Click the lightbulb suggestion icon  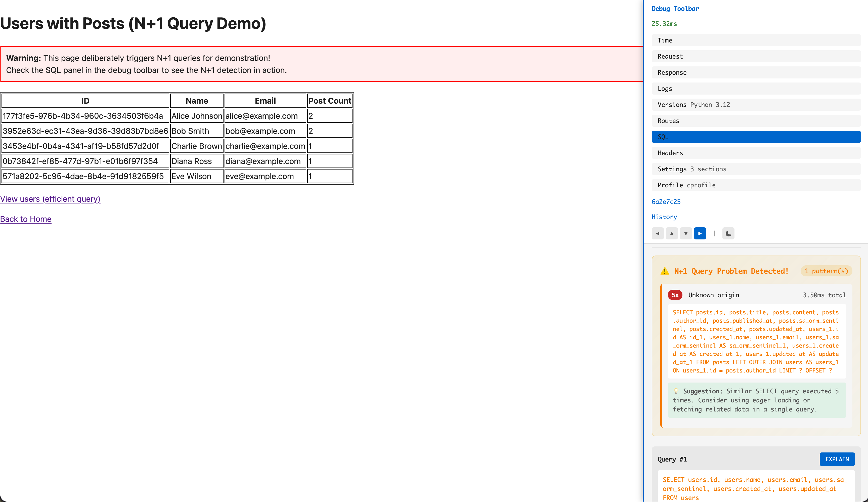tap(676, 391)
